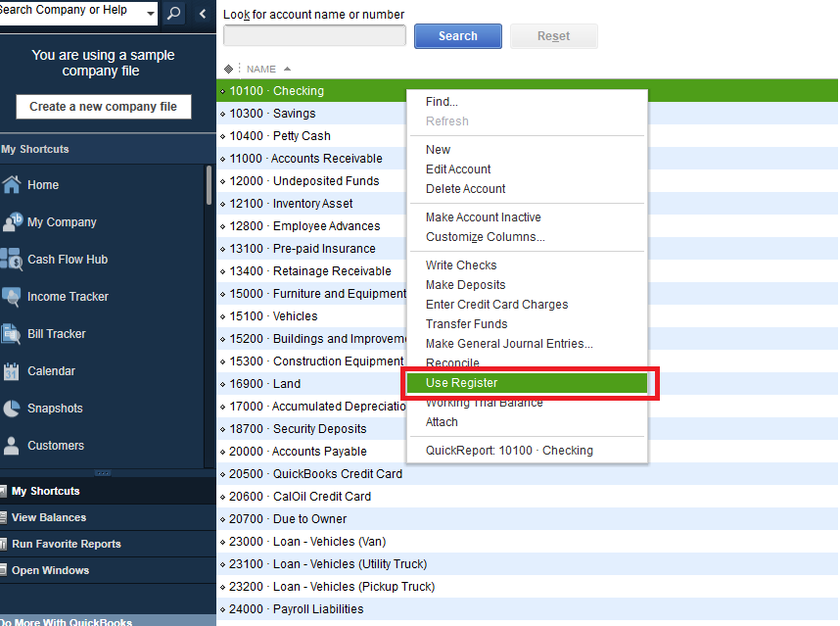The width and height of the screenshot is (840, 626).
Task: Choose Find... from context menu
Action: (527, 101)
